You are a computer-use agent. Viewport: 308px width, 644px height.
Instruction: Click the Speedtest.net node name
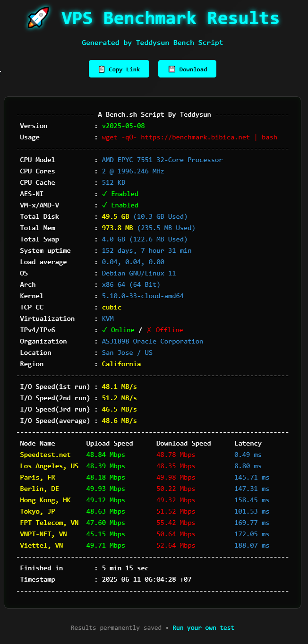[x=45, y=455]
